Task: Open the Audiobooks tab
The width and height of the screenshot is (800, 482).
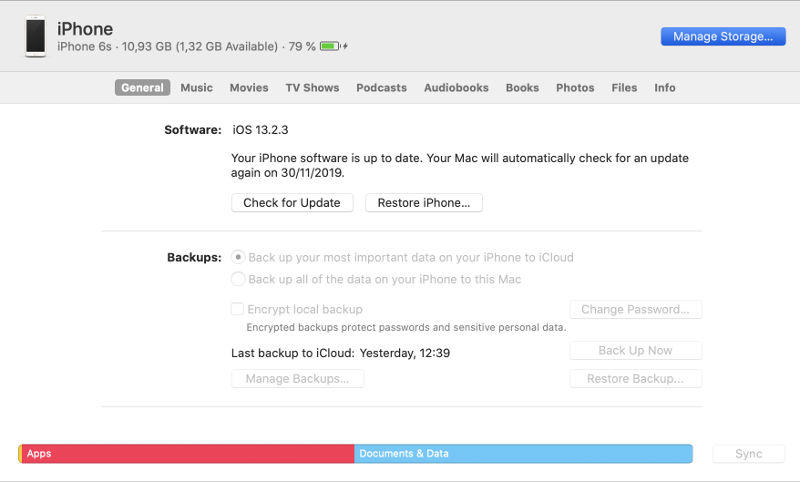Action: click(x=456, y=88)
